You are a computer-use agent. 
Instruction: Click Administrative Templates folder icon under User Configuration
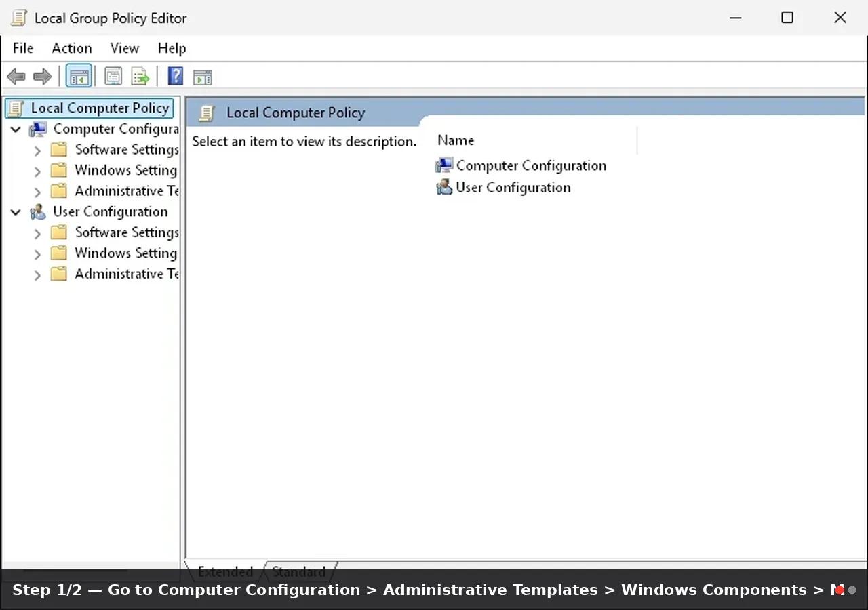point(59,274)
